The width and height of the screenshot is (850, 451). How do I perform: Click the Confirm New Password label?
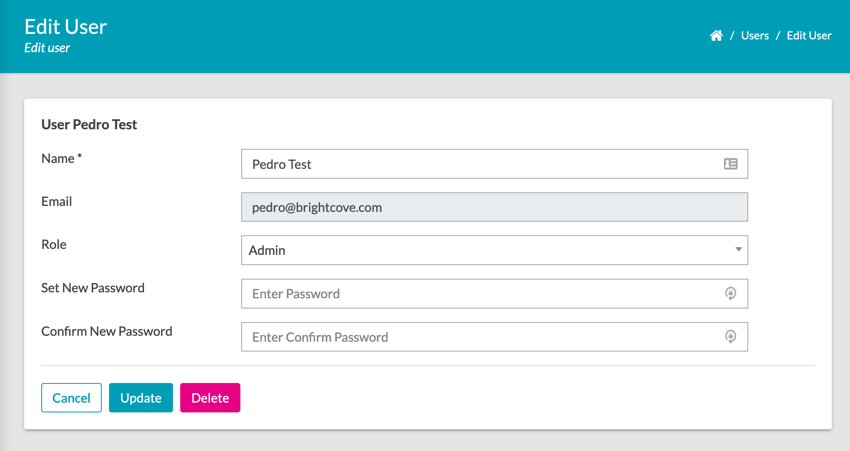(107, 331)
